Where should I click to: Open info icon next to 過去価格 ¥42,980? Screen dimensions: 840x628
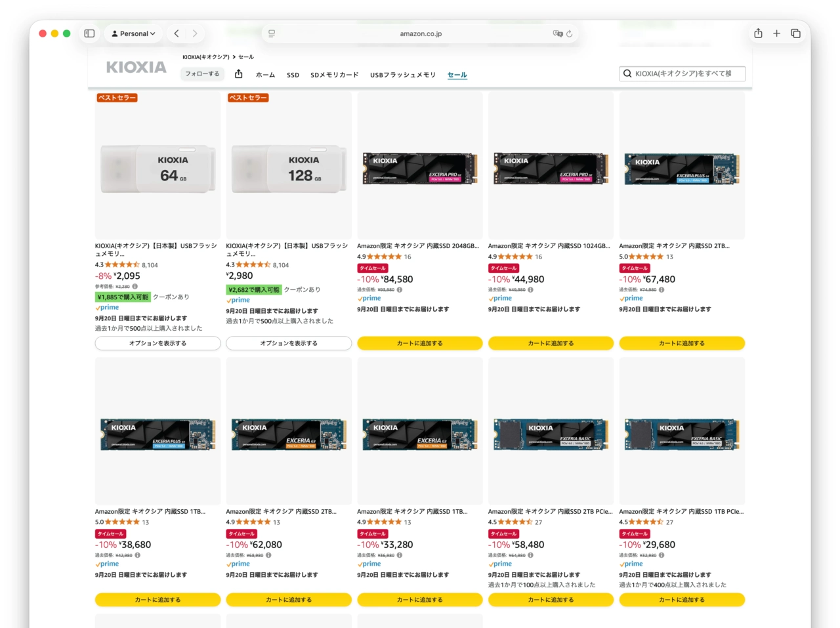click(138, 555)
